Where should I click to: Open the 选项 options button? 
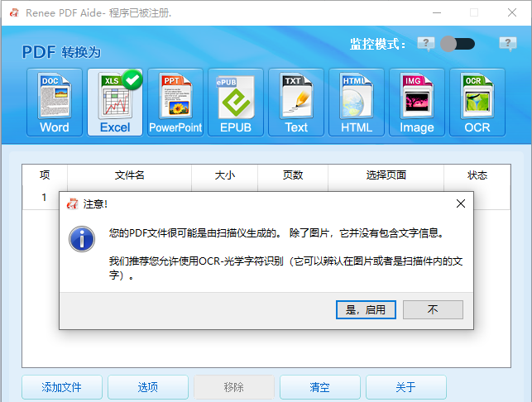click(x=148, y=387)
